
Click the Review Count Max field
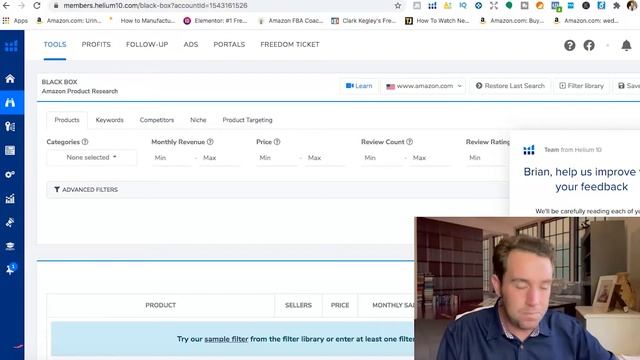(430, 158)
